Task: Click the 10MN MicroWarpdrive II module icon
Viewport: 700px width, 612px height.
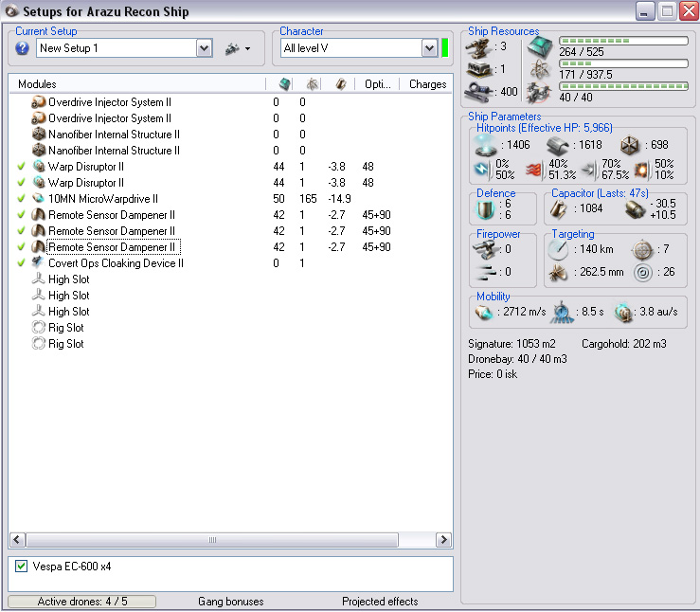Action: (39, 198)
